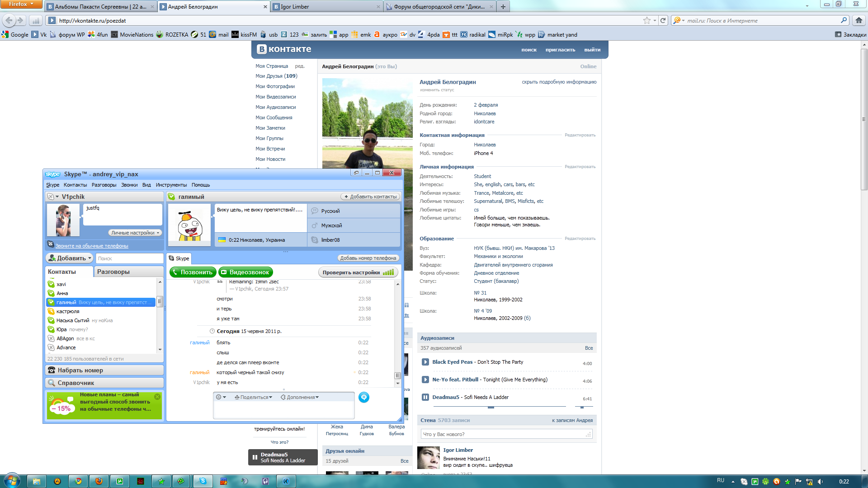868x488 pixels.
Task: Click Проверить настройки button in Skype
Action: click(358, 272)
